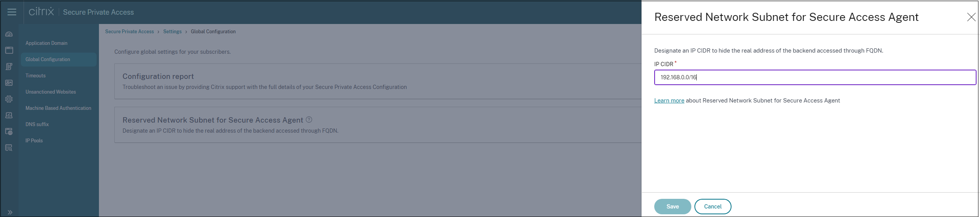Click the access policies document icon
This screenshot has height=217, width=980.
[x=9, y=67]
